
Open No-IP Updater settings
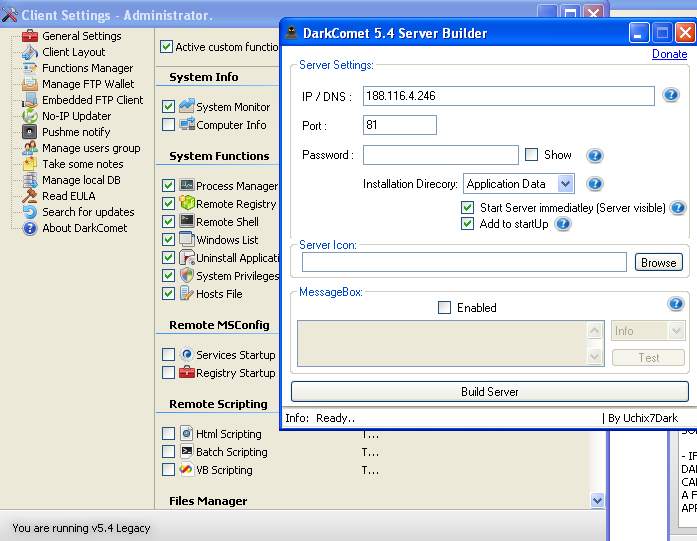click(76, 116)
